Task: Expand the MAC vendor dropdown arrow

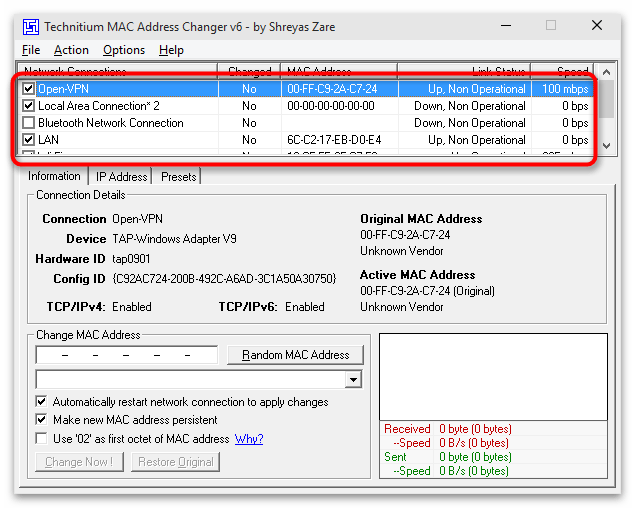Action: (x=354, y=380)
